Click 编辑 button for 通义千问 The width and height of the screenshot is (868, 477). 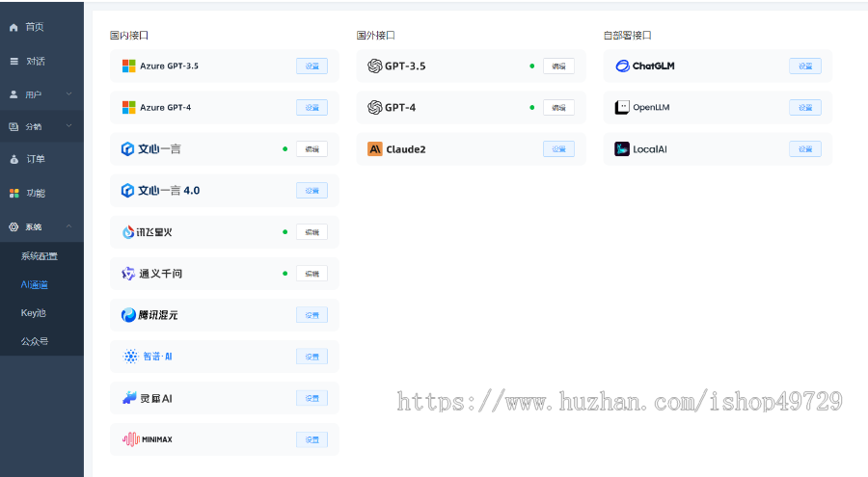[312, 274]
